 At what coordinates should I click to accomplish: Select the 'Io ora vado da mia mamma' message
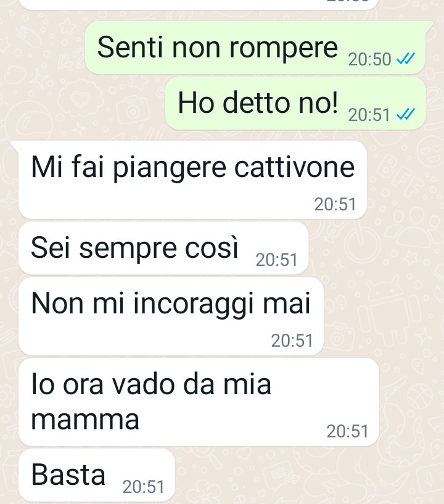pos(199,402)
